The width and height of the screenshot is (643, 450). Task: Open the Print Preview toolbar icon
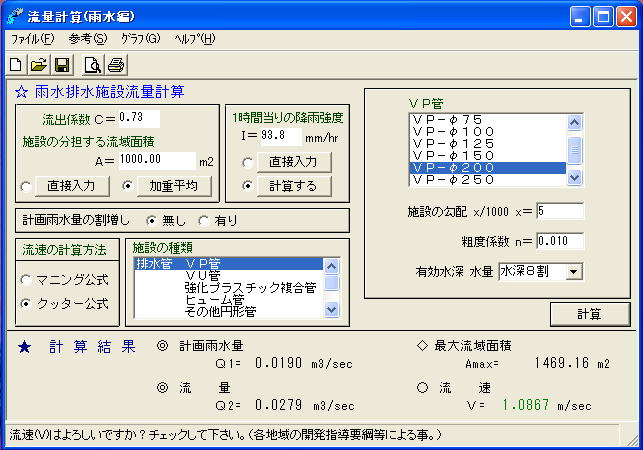(x=93, y=66)
